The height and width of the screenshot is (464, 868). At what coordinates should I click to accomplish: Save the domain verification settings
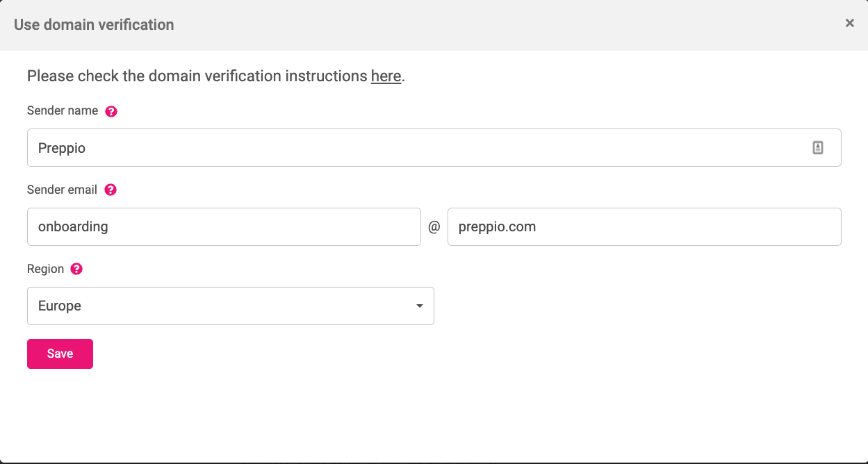click(60, 354)
